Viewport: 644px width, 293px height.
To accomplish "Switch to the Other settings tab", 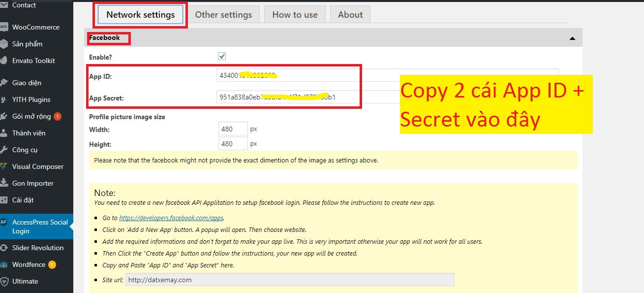I will (x=223, y=15).
